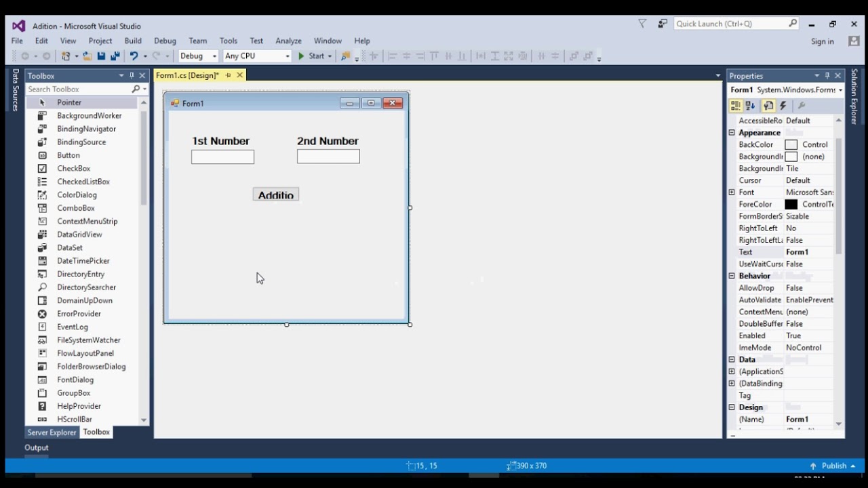Open the Solution Explorer side tab
This screenshot has width=868, height=488.
(x=854, y=96)
